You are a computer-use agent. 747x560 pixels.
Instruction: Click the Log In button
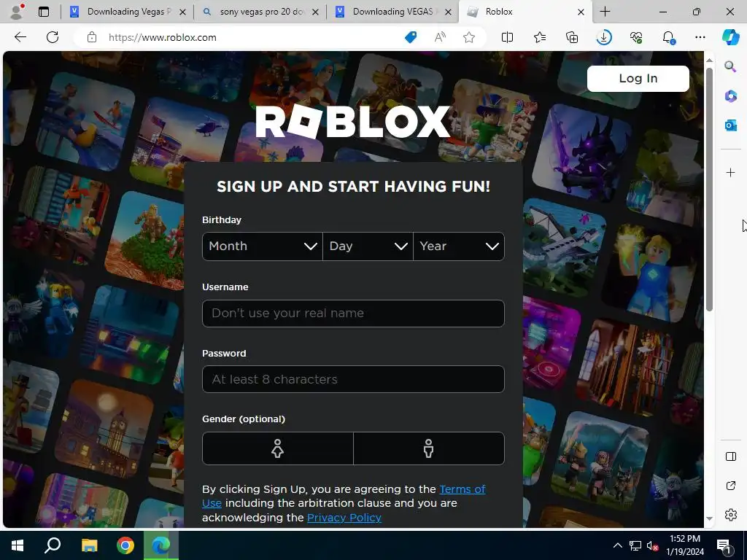click(638, 79)
